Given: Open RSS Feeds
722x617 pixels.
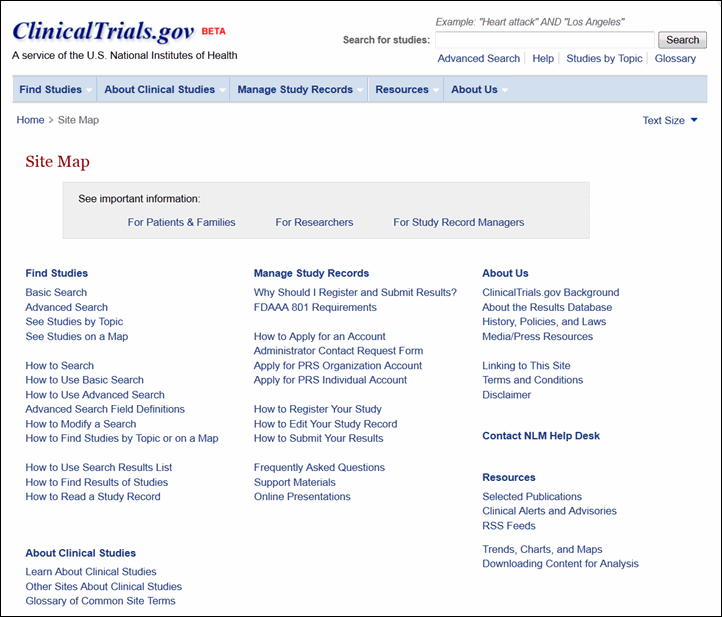Looking at the screenshot, I should click(509, 526).
